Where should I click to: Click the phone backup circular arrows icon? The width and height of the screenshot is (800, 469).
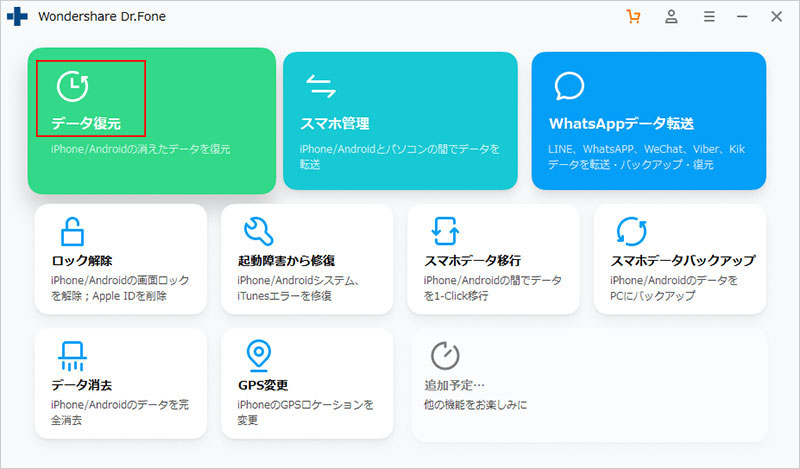tap(631, 230)
